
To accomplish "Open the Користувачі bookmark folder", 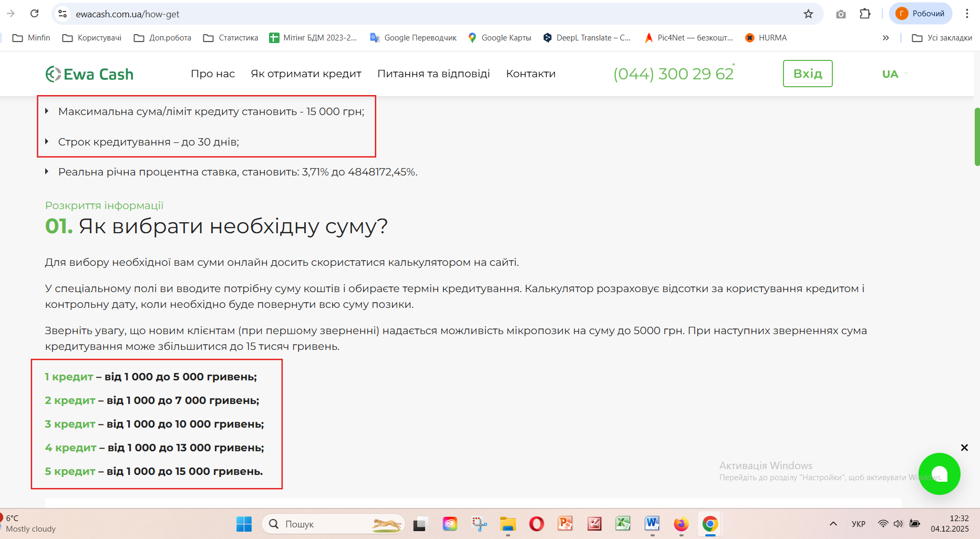I will pyautogui.click(x=92, y=38).
